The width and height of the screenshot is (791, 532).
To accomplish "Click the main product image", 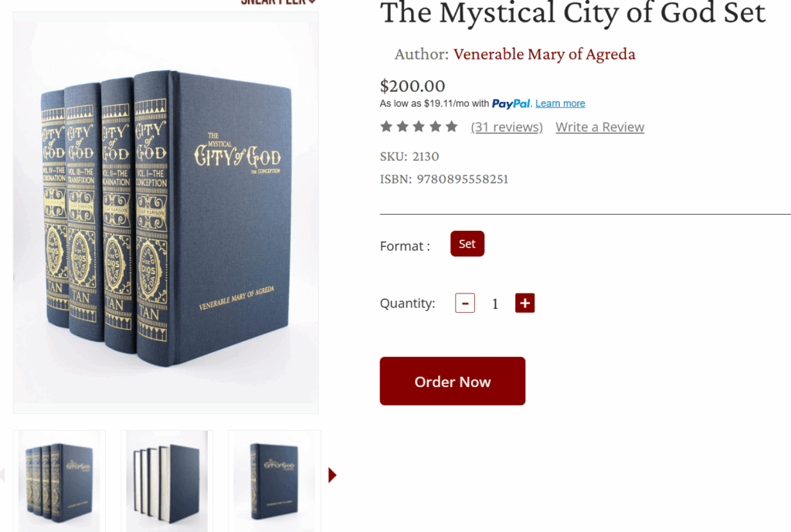I will pyautogui.click(x=166, y=213).
